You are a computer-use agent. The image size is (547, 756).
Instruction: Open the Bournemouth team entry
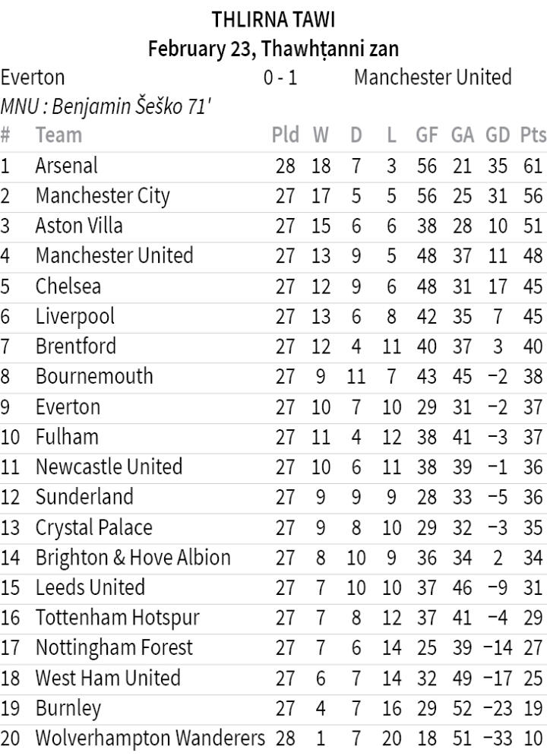(94, 376)
